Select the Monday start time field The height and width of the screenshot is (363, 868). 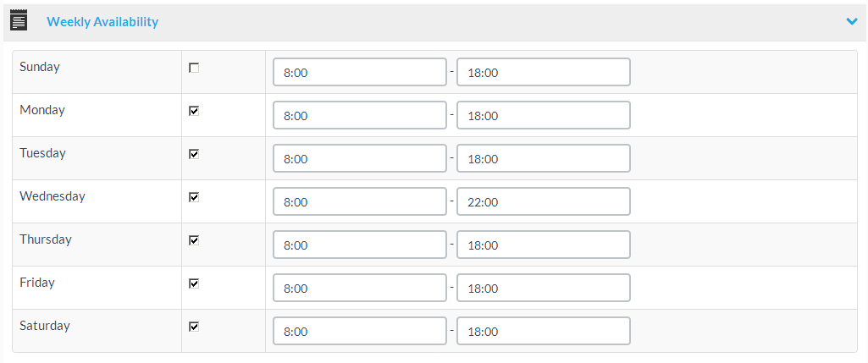tap(359, 116)
